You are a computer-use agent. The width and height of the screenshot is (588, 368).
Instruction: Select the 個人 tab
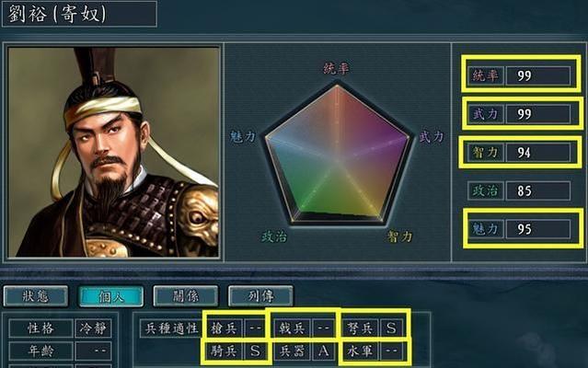(111, 296)
